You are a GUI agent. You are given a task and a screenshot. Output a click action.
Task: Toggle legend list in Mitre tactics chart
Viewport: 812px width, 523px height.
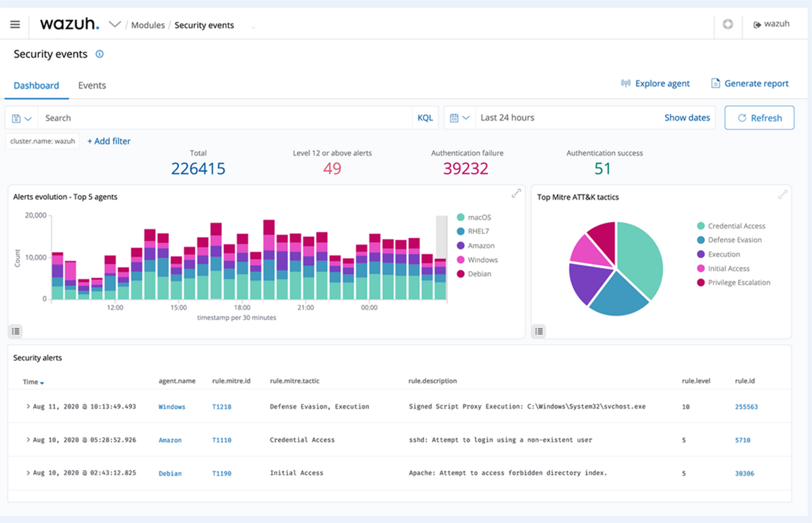(x=539, y=331)
